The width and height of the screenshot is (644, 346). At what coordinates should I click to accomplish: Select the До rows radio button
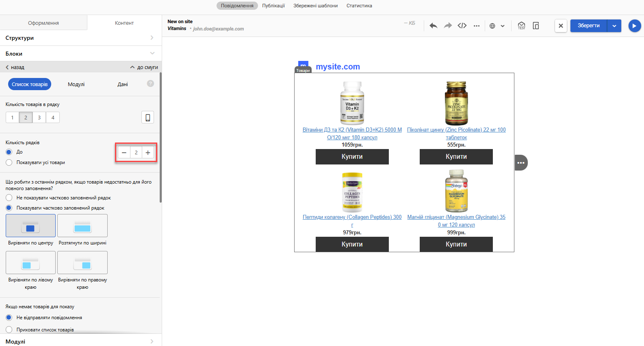point(9,152)
